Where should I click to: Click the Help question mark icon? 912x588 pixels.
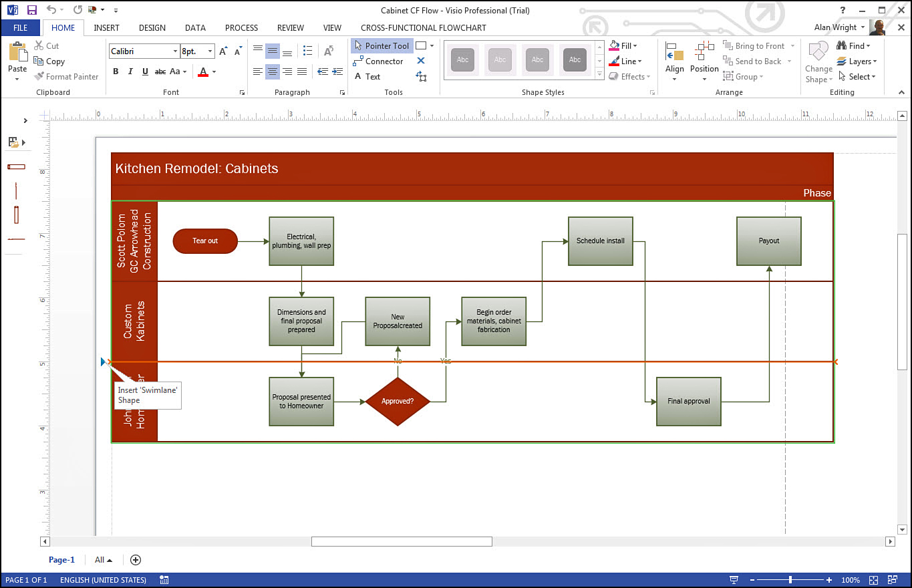(843, 10)
